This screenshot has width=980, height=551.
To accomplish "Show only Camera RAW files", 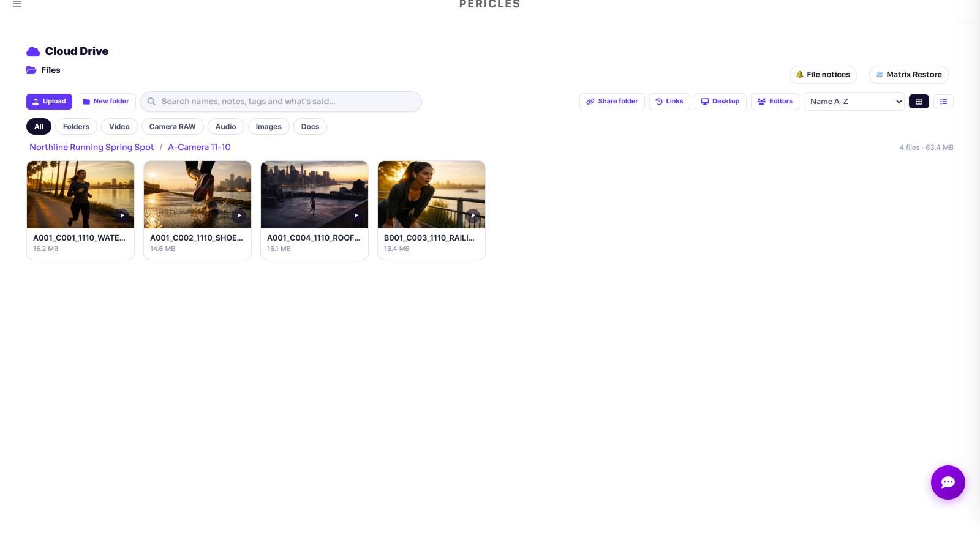I will (x=173, y=127).
